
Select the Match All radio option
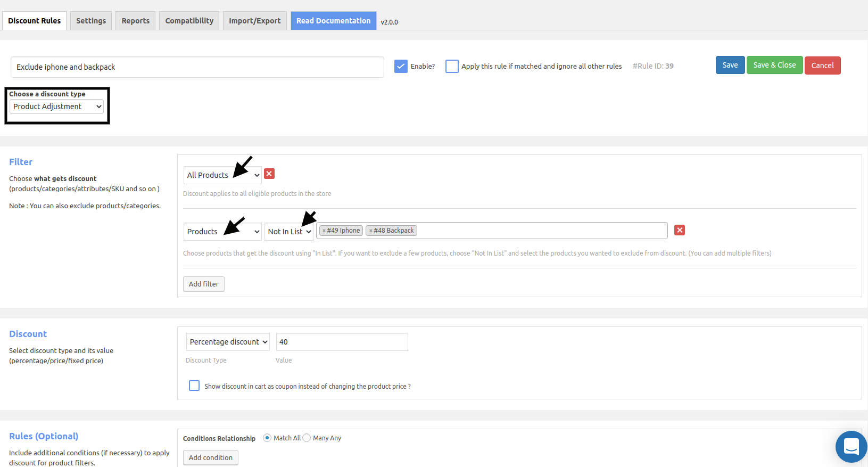click(267, 438)
